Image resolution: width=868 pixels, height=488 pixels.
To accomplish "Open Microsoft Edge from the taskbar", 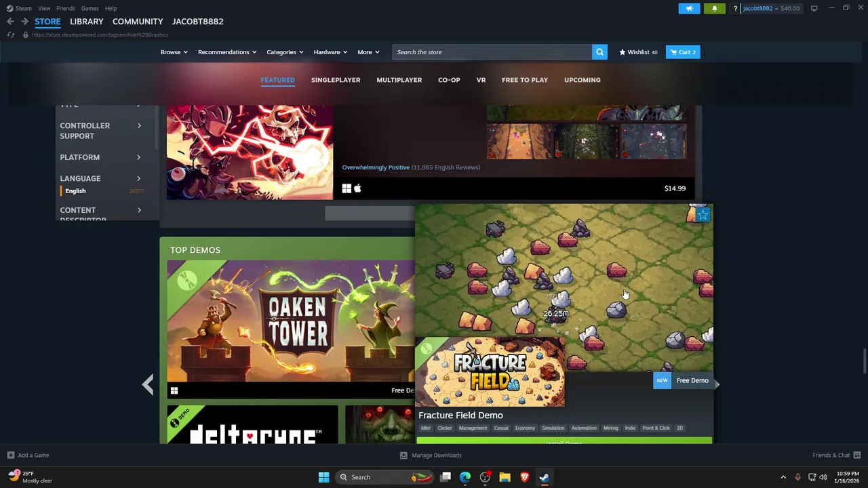I will [x=465, y=477].
